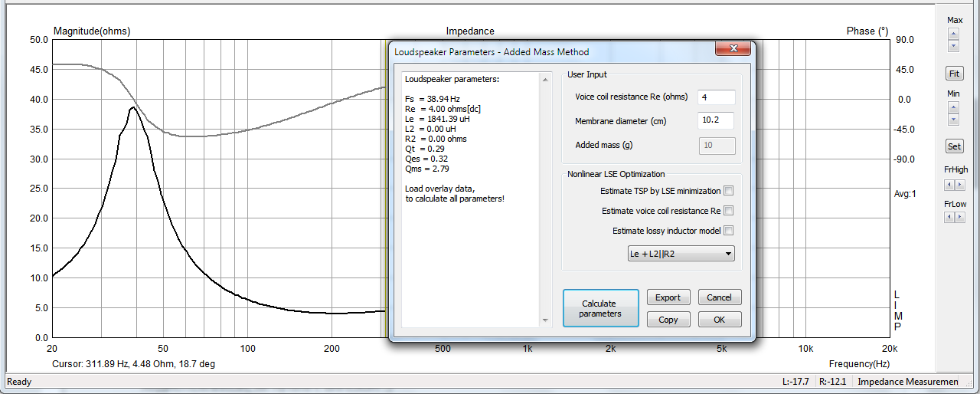Click the 'Magnitude(ohms)' axis label
Viewport: 980px width, 394px height.
(92, 31)
